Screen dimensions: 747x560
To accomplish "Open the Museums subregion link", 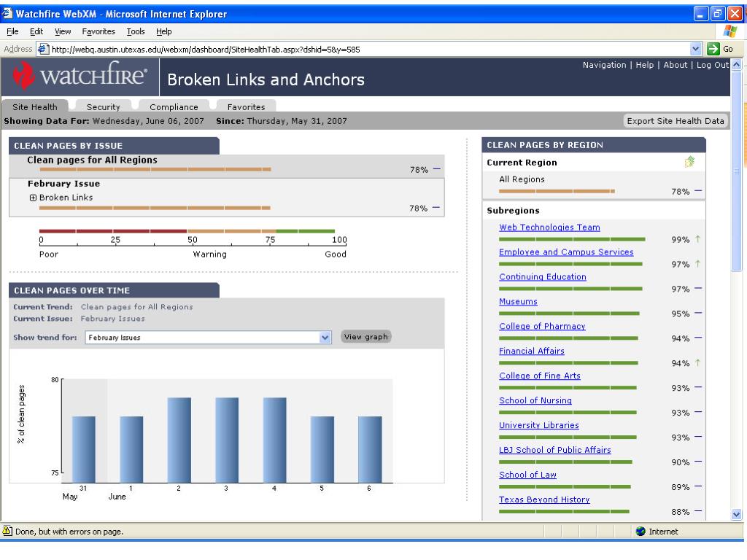I will (518, 301).
